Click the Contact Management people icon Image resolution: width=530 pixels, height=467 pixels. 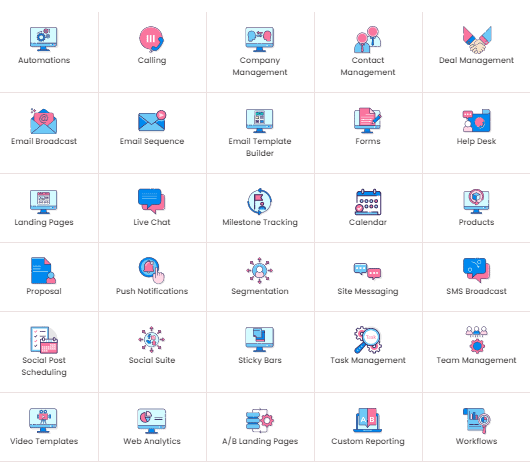(x=367, y=39)
